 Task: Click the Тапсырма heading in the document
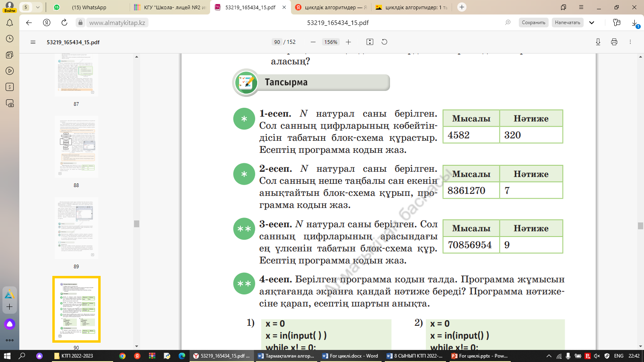click(x=286, y=82)
